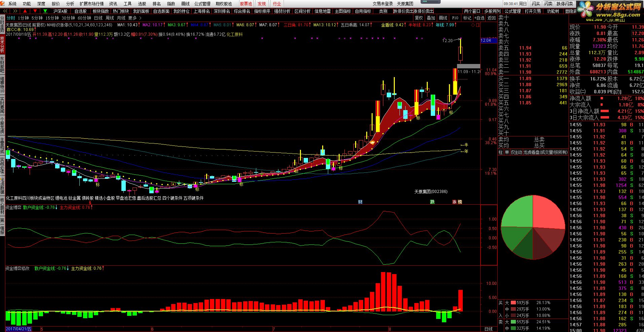Screen dimensions: 644x332
Task: Click 龙虎看盘(成交量/按所有) selector
Action: pyautogui.click(x=545, y=152)
